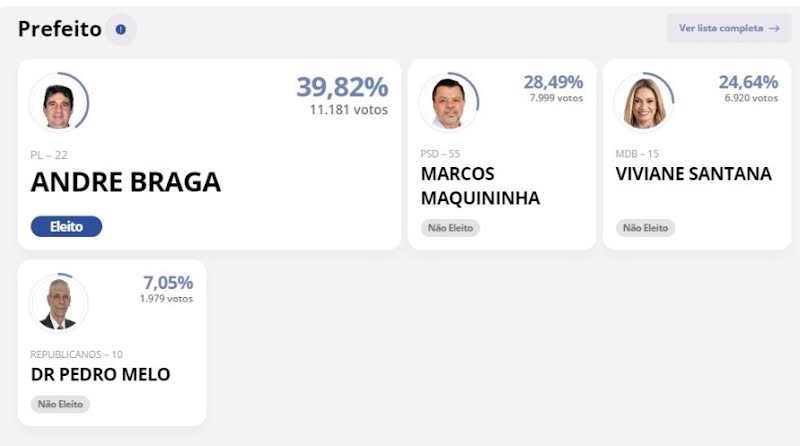Click Marcos Maquininha's candidate photo

point(449,102)
